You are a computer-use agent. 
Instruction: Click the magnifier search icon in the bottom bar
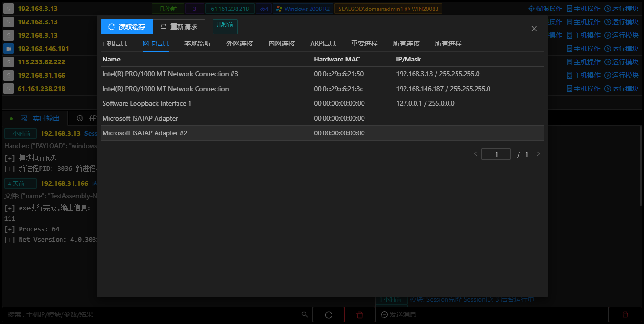305,314
